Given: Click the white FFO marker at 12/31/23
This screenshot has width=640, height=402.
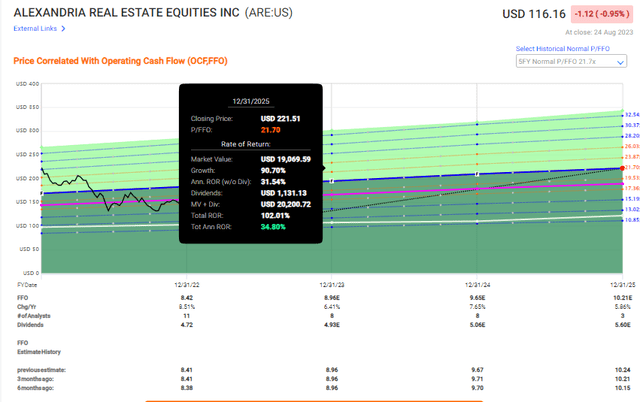Looking at the screenshot, I should pos(332,181).
